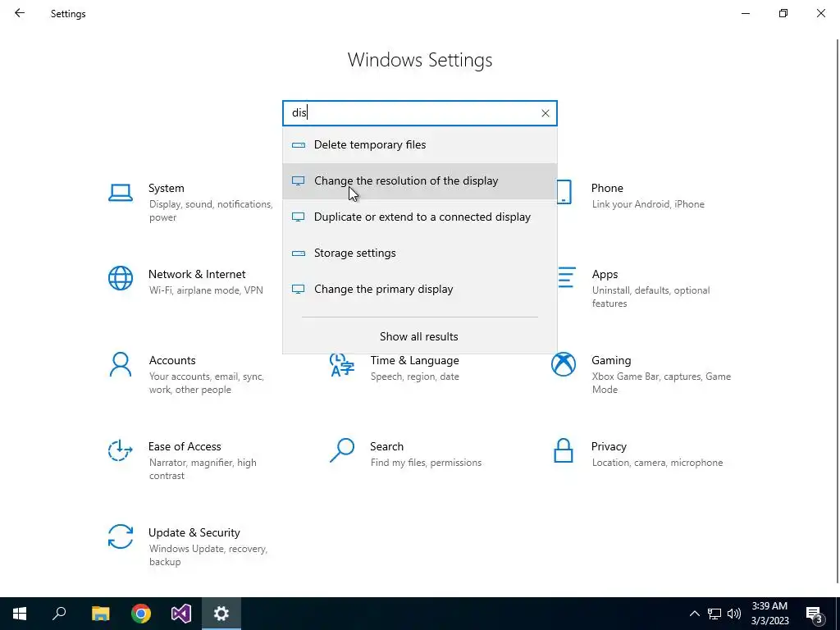Open the Time & Language icon
840x630 pixels.
(x=342, y=365)
